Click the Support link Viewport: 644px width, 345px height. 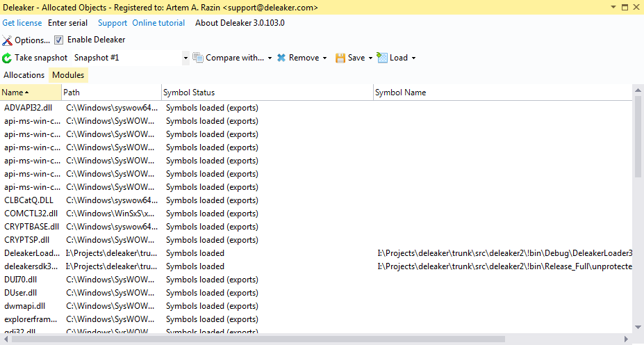point(112,23)
